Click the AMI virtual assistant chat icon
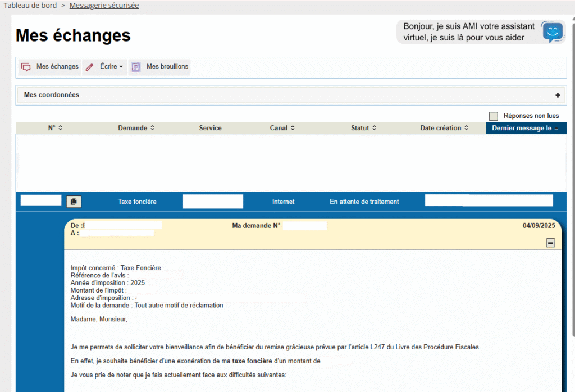The height and width of the screenshot is (392, 575). tap(553, 31)
